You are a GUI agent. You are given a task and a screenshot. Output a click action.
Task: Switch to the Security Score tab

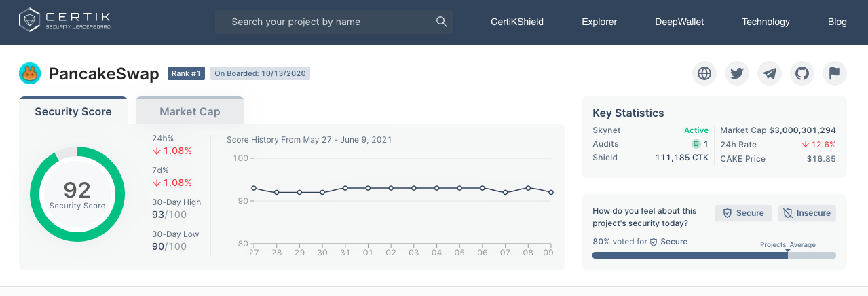(x=73, y=111)
